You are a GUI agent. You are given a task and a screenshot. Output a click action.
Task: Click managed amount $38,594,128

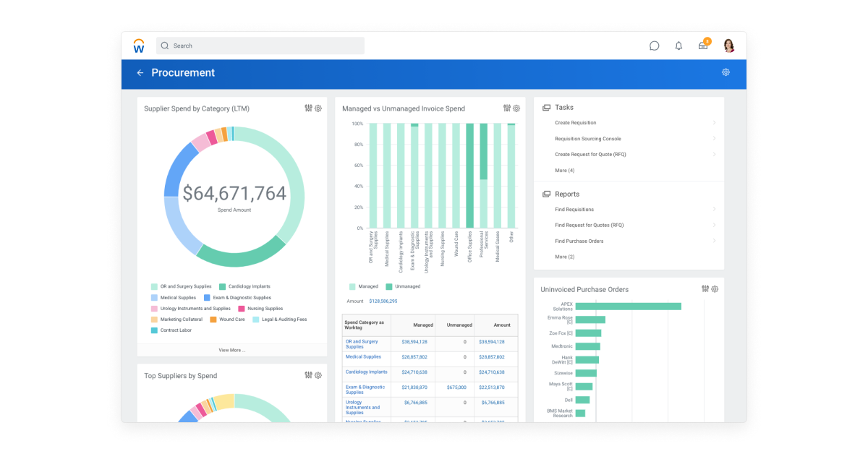pos(414,342)
